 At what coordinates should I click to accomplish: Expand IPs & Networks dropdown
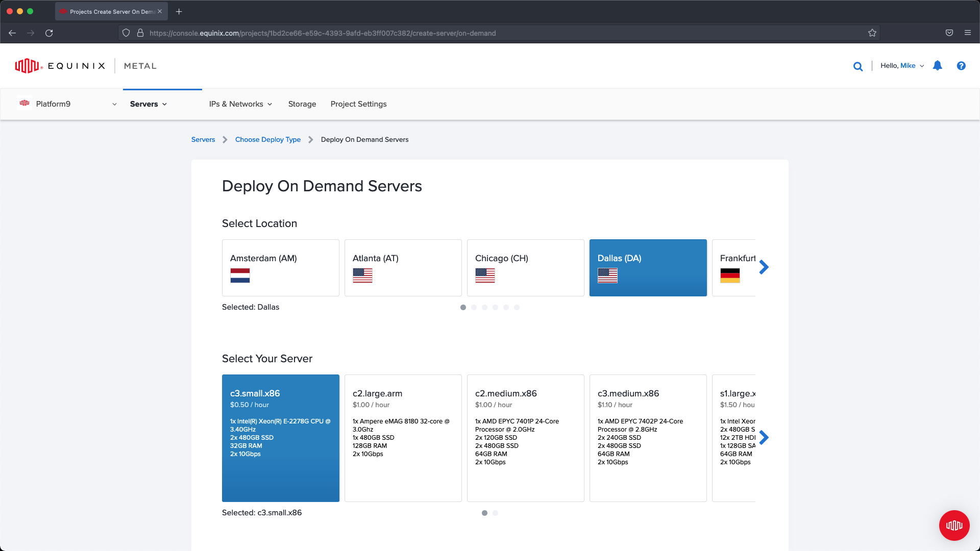point(240,104)
